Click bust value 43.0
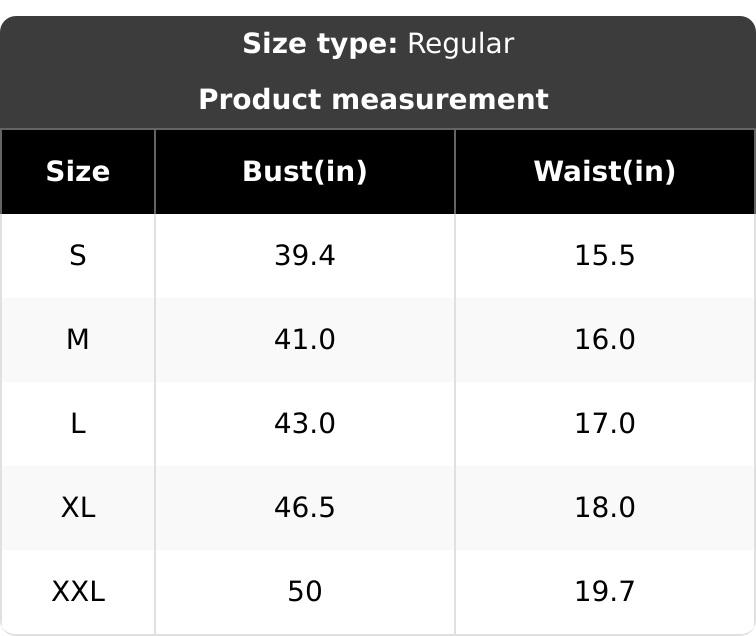Screen dimensions: 756x636 point(305,424)
